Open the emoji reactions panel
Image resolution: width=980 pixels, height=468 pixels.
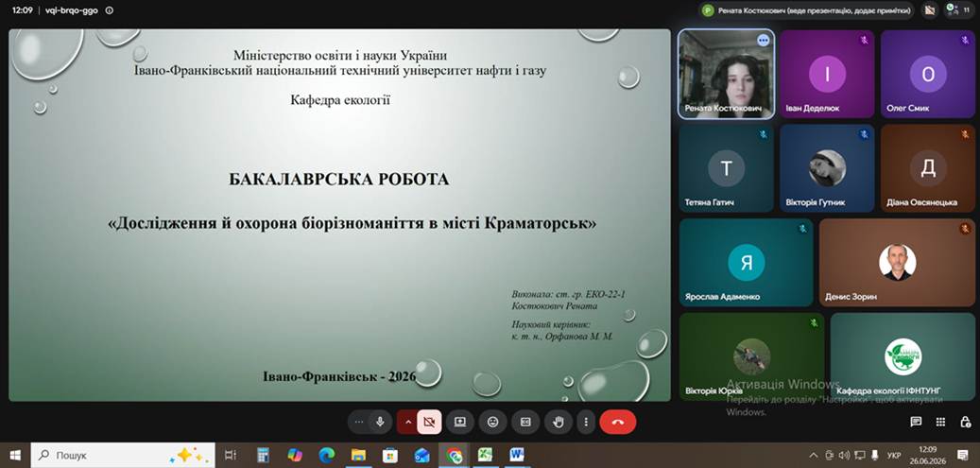tap(492, 423)
